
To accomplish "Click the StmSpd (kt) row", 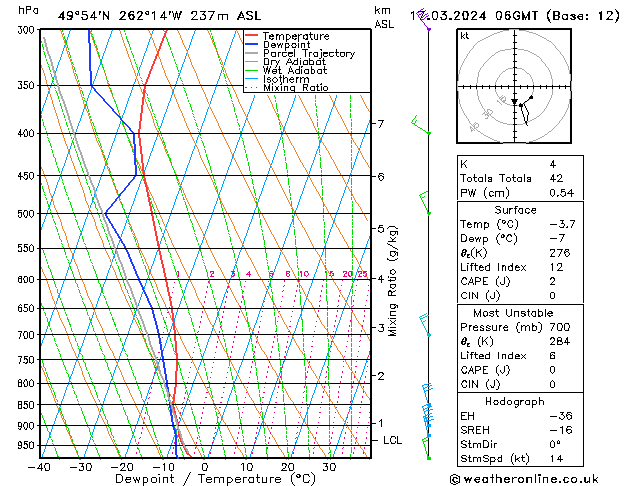I will point(515,458).
